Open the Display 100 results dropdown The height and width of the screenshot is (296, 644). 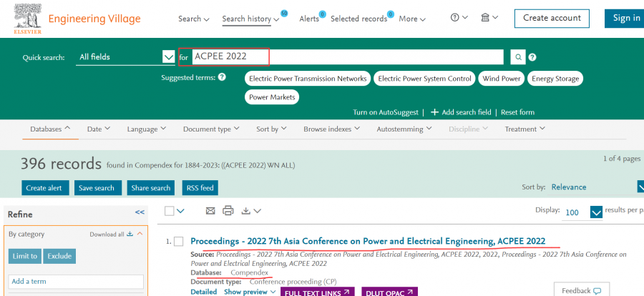click(595, 212)
